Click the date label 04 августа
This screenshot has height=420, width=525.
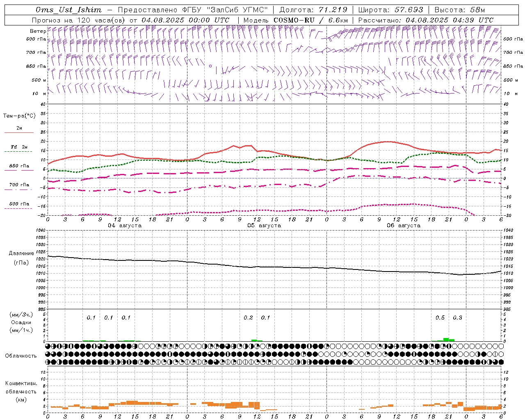[125, 226]
